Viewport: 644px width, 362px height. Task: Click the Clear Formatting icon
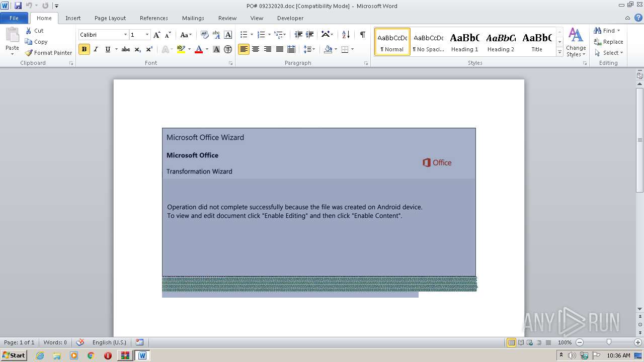(204, 35)
